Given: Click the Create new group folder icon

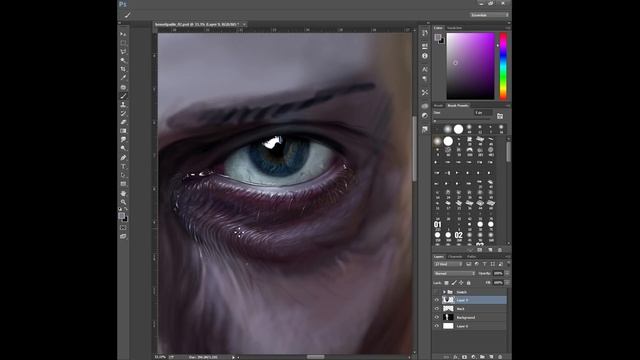Looking at the screenshot, I should point(482,357).
